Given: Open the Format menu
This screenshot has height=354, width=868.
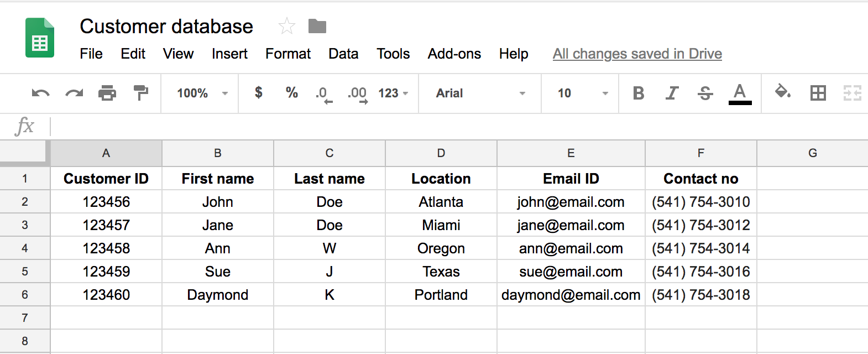Looking at the screenshot, I should coord(288,54).
